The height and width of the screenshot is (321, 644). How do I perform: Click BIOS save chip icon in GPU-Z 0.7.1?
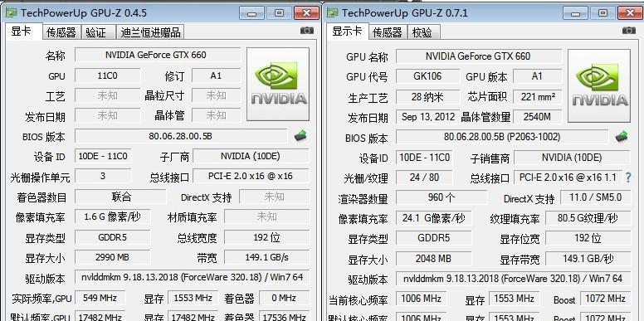(622, 137)
